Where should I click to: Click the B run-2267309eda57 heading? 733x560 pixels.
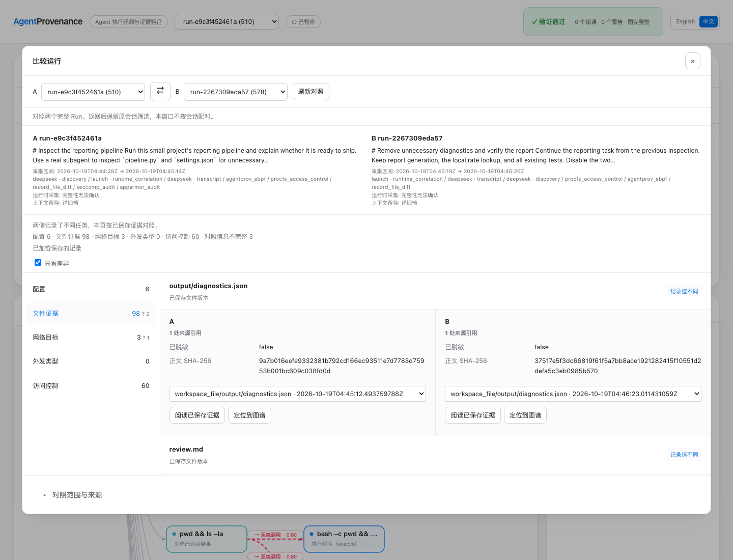click(x=407, y=138)
